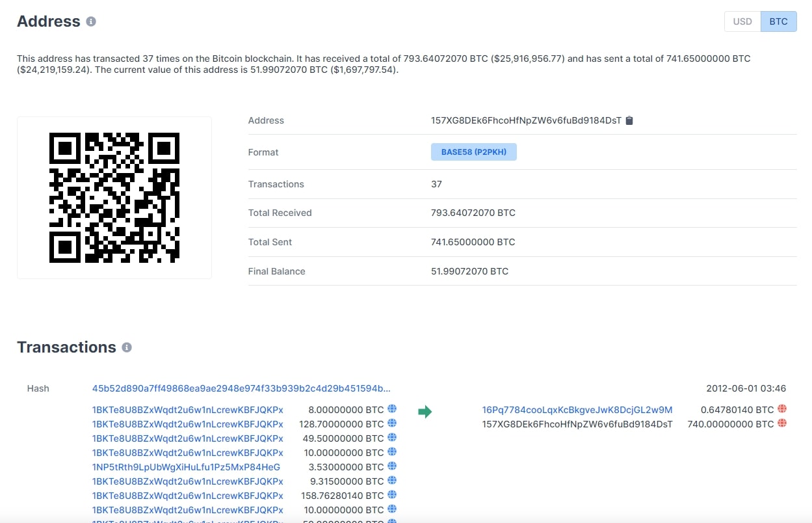Open the 1BKTe8U8 input address with 9.31500000 BTC
This screenshot has height=523, width=812.
(x=188, y=481)
